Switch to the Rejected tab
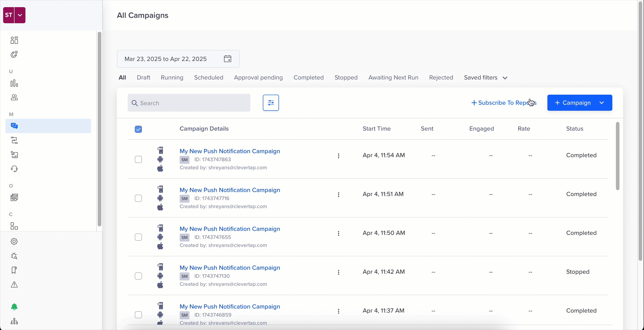644x330 pixels. tap(441, 77)
